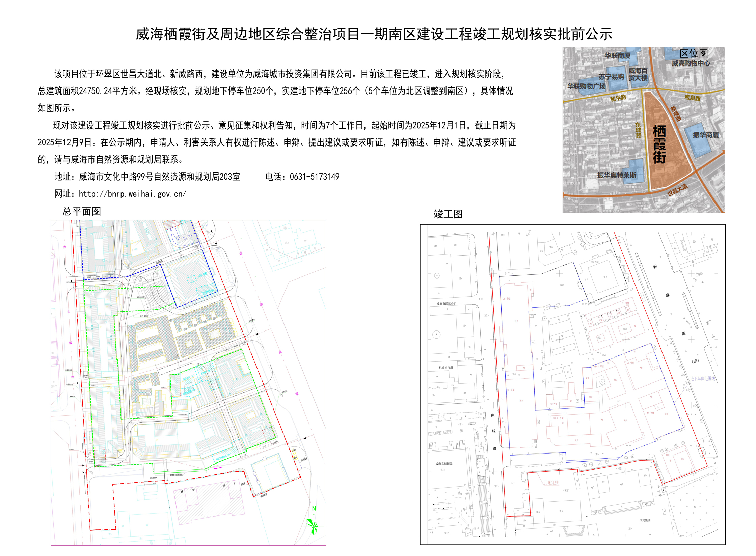
Task: Click the 国资集团 label in completion drawing
Action: point(645,520)
